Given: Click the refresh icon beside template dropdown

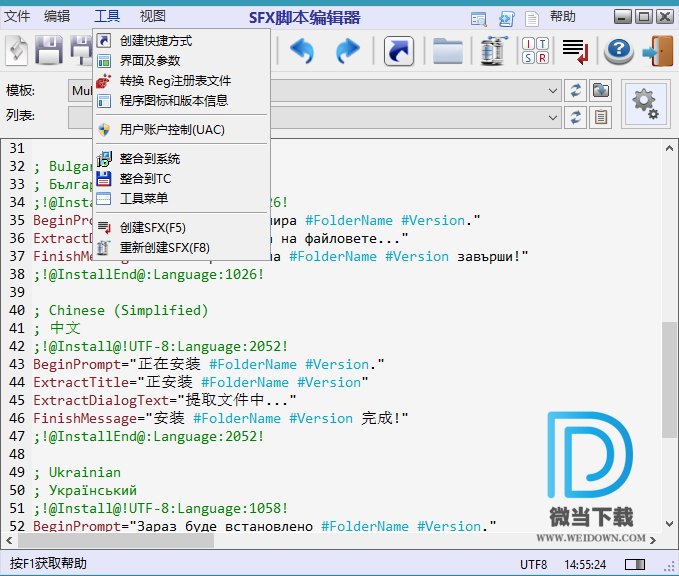Looking at the screenshot, I should tap(575, 91).
